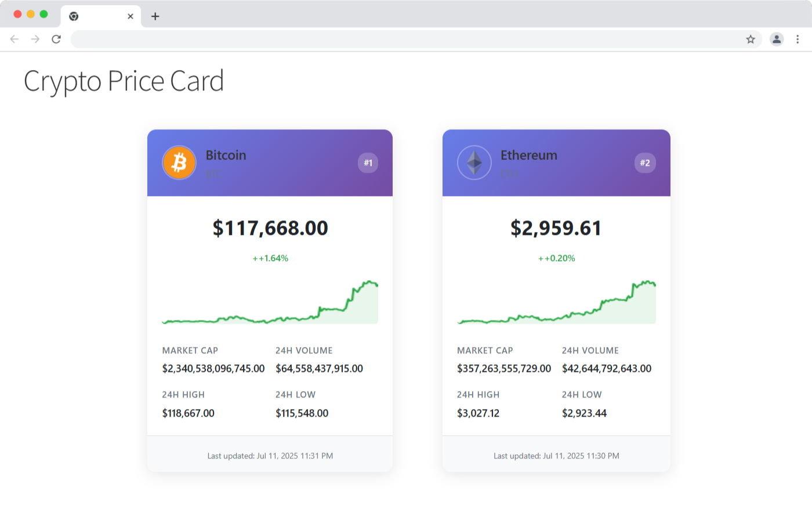The height and width of the screenshot is (505, 812).
Task: Open the browser three-dot menu
Action: pos(797,39)
